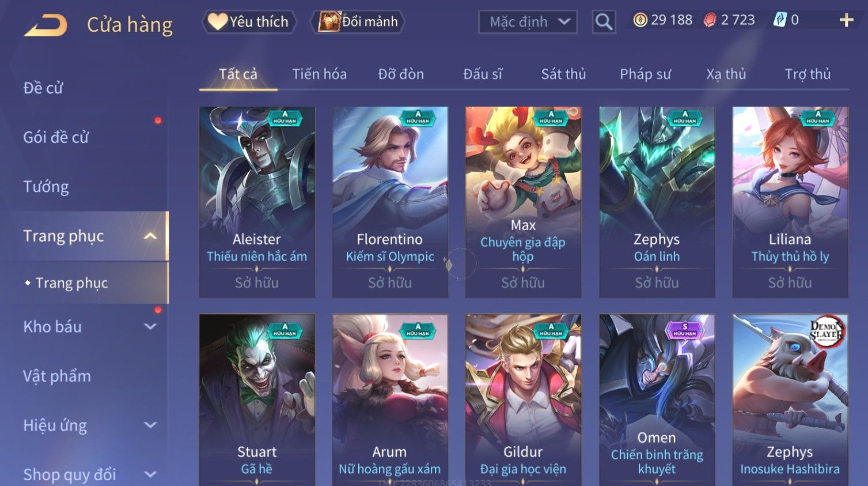Open Yêu thích favorites heart button
Viewport: 868px width, 486px height.
click(x=249, y=22)
